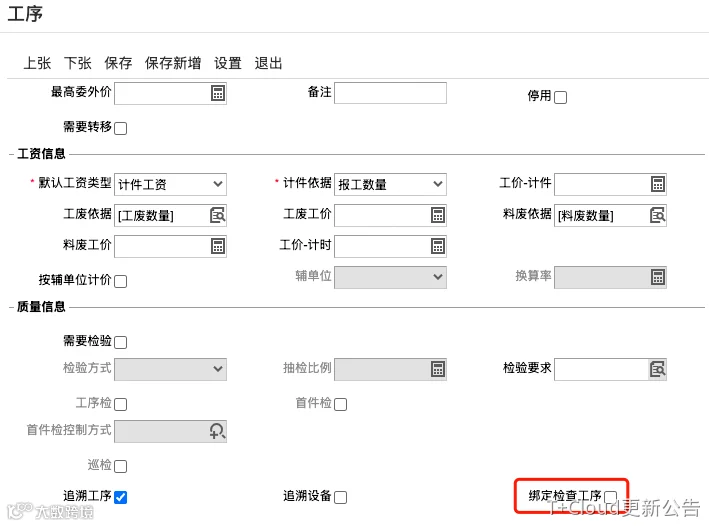Click calculator icon in 抽检比例 field
The image size is (709, 526).
437,369
